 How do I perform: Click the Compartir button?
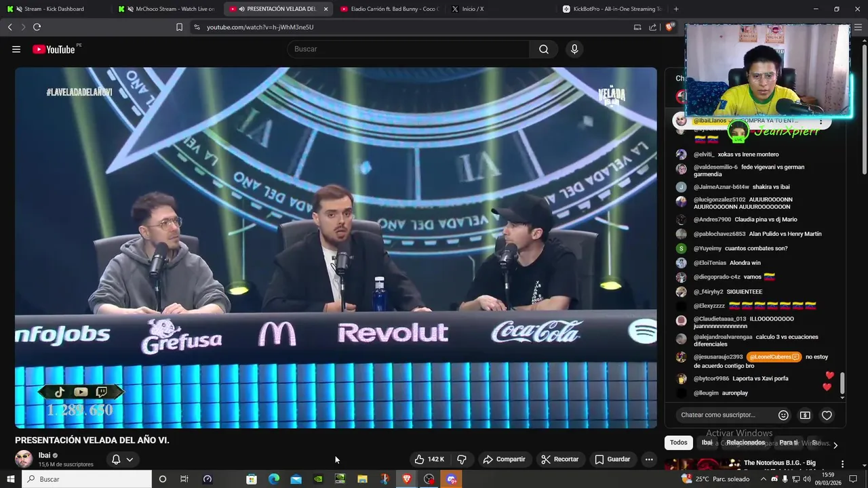(x=504, y=459)
